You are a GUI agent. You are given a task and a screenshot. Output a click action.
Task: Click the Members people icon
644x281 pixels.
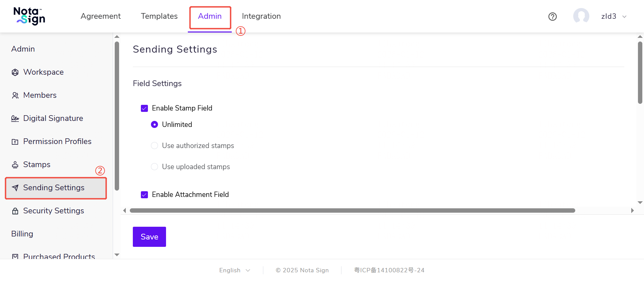click(x=15, y=95)
